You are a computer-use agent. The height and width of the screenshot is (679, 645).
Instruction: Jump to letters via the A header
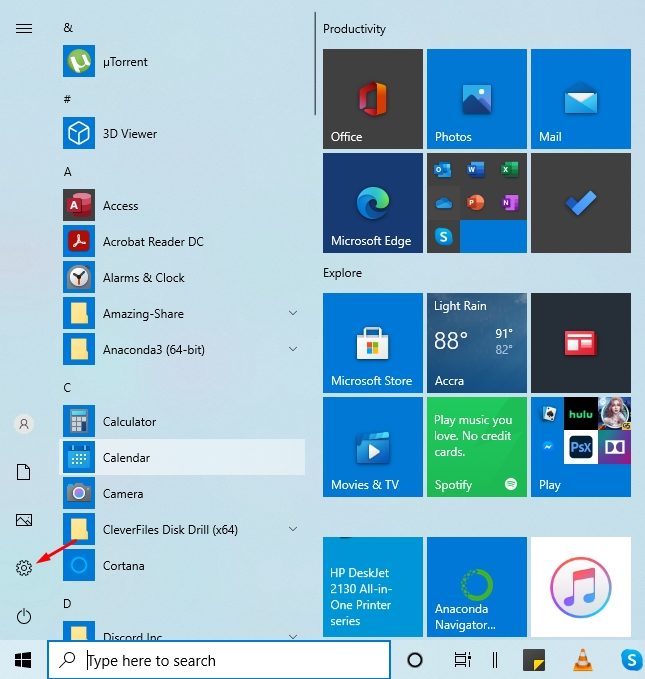pos(68,172)
